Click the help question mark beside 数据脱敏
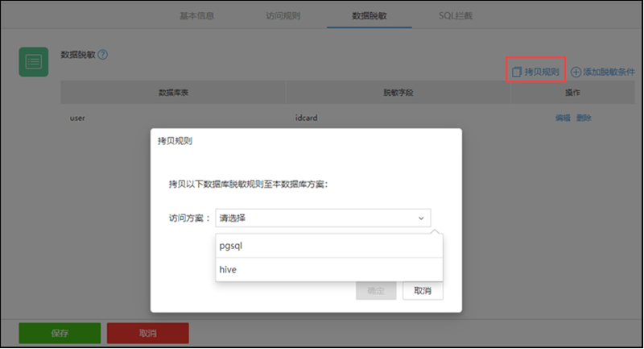This screenshot has width=644, height=349. click(103, 55)
